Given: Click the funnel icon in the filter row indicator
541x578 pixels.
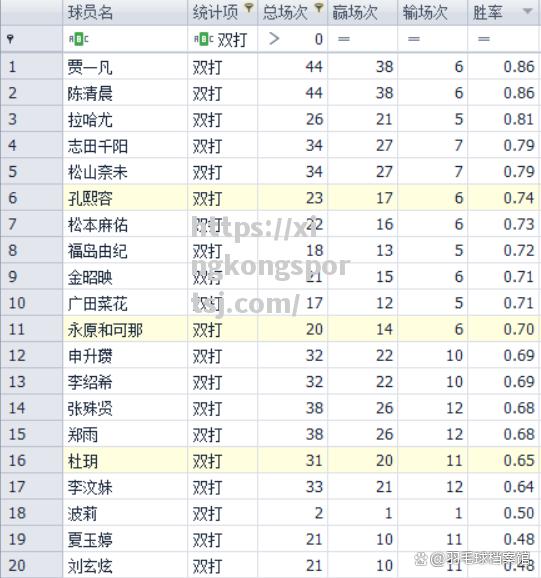Looking at the screenshot, I should [10, 39].
